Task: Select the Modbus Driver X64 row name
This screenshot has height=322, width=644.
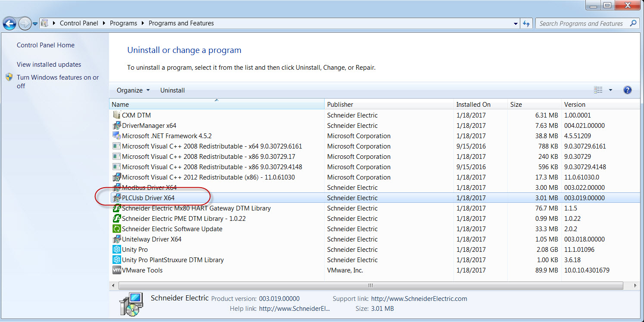Action: point(149,188)
